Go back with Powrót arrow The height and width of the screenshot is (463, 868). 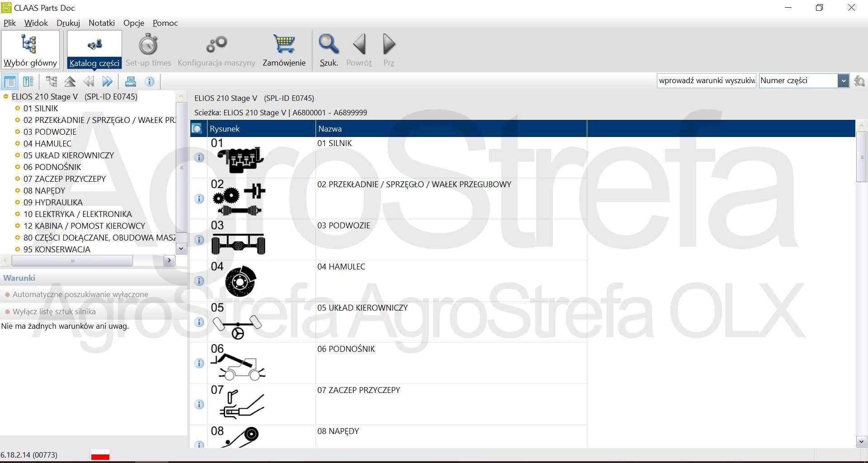359,44
